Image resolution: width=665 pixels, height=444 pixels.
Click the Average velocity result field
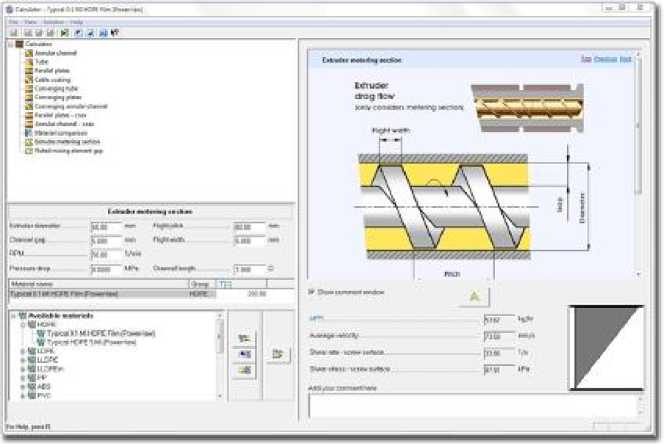(499, 337)
